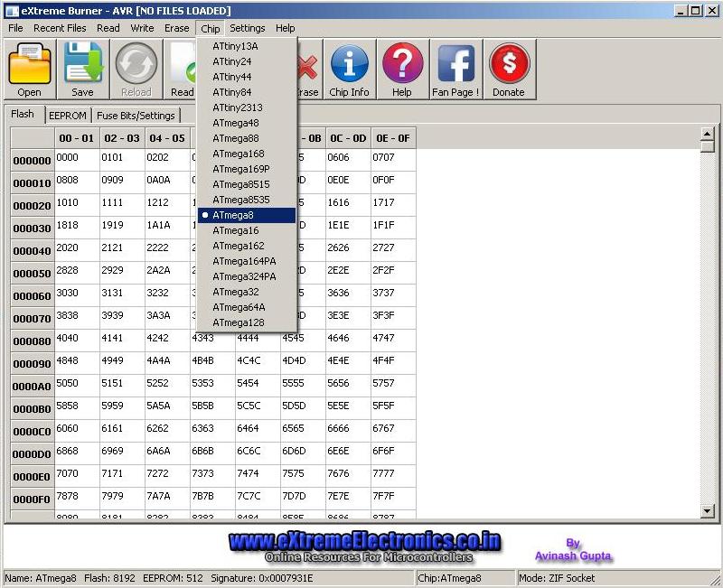Choose ATmega169P from the Chip menu
This screenshot has height=588, width=723.
(247, 169)
